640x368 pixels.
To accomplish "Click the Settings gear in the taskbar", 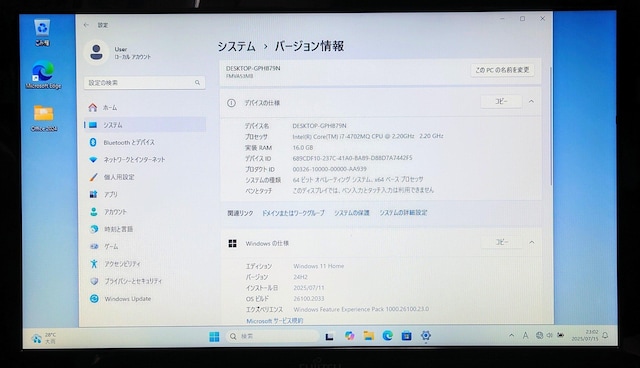I will click(x=426, y=336).
